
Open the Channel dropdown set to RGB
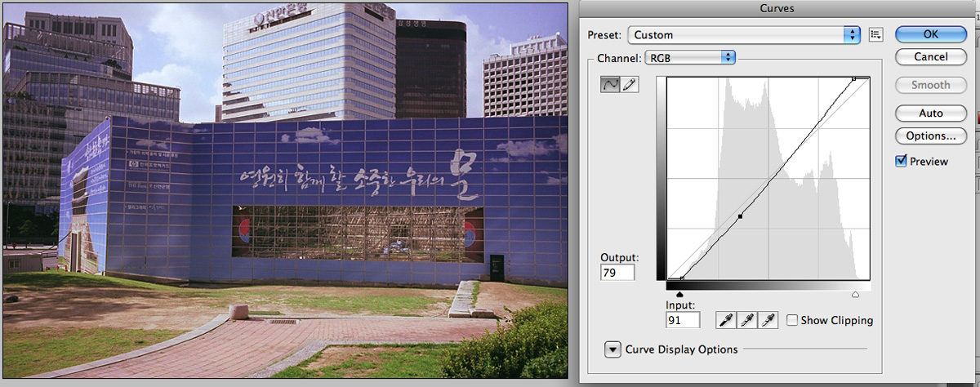point(690,58)
